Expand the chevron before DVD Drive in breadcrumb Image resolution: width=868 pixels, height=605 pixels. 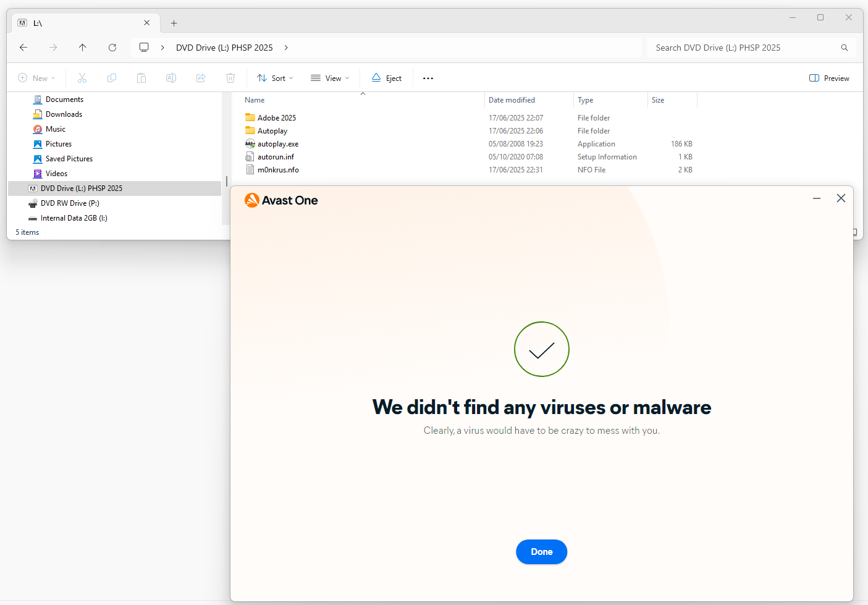[x=162, y=48]
